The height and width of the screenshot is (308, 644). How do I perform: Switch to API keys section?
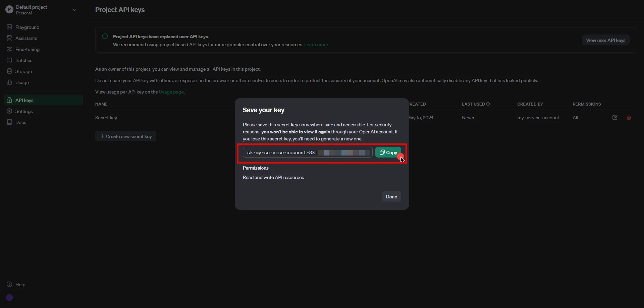coord(24,100)
